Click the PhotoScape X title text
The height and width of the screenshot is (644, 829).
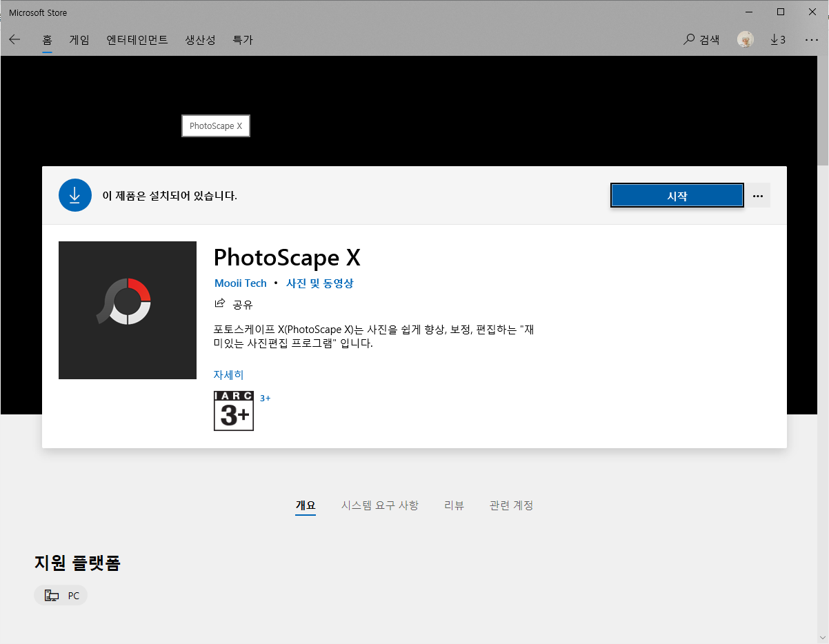(x=287, y=257)
